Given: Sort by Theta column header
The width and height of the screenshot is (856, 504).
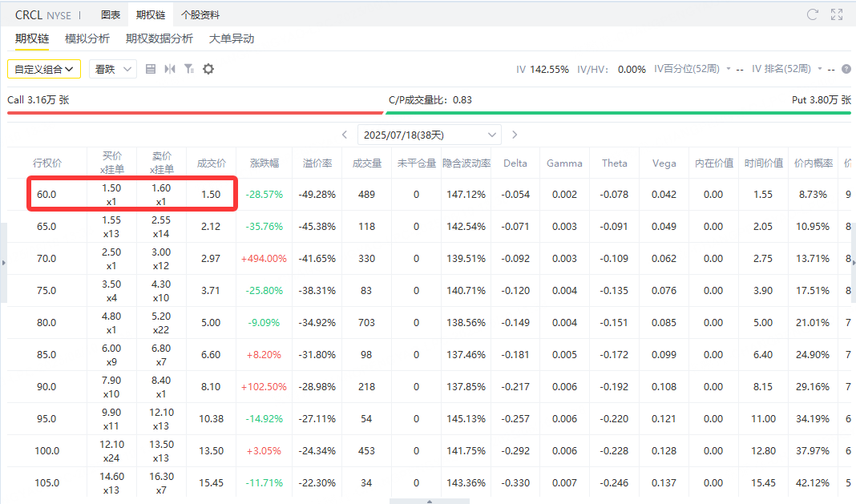Looking at the screenshot, I should tap(614, 163).
